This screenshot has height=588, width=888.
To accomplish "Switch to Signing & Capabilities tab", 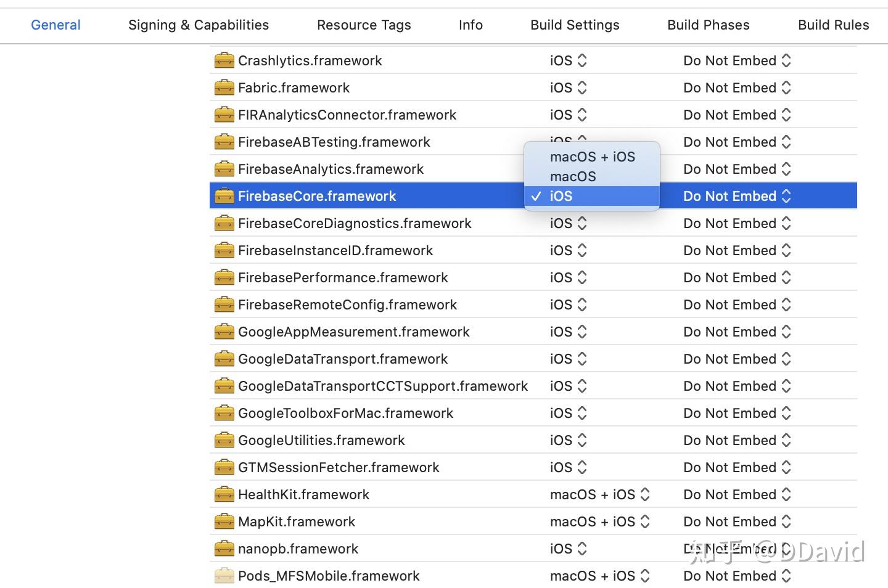I will click(x=199, y=25).
